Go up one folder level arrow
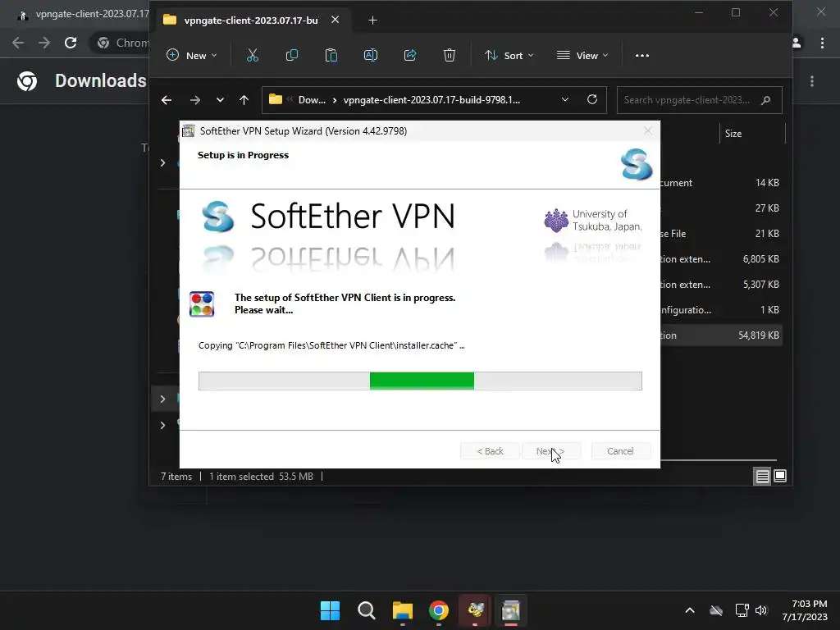Image resolution: width=840 pixels, height=630 pixels. (x=244, y=100)
